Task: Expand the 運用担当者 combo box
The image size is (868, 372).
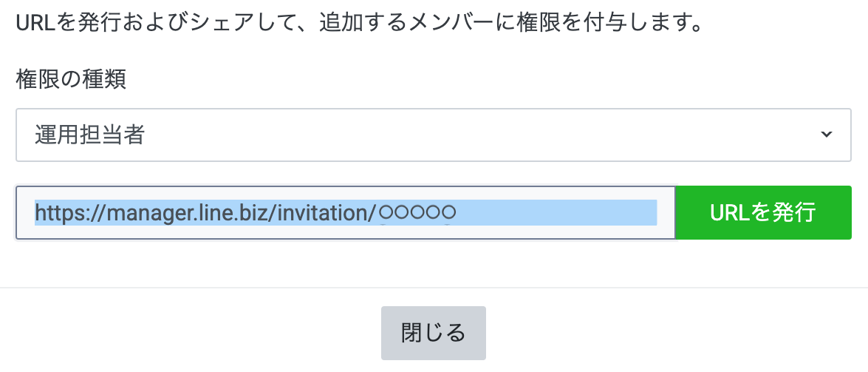Action: click(x=434, y=135)
